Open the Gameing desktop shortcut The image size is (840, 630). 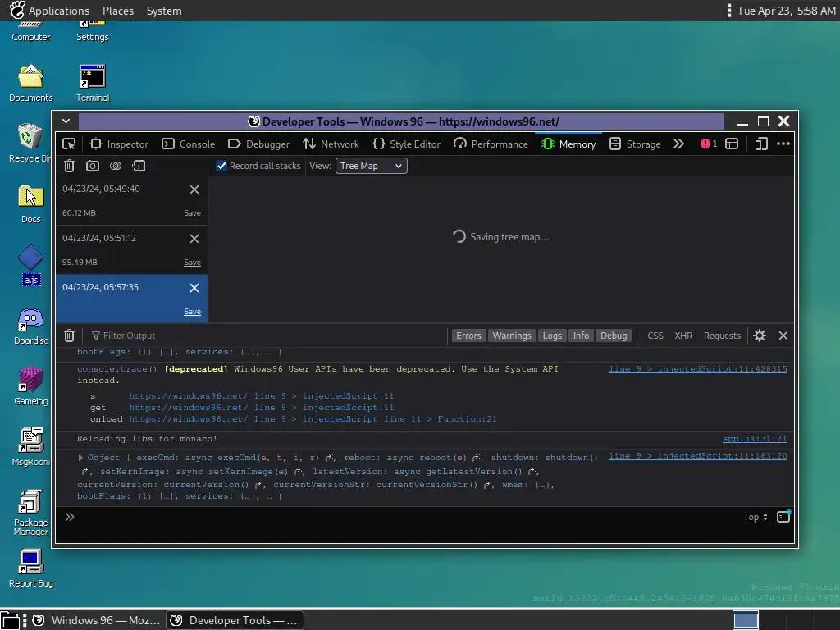[31, 386]
